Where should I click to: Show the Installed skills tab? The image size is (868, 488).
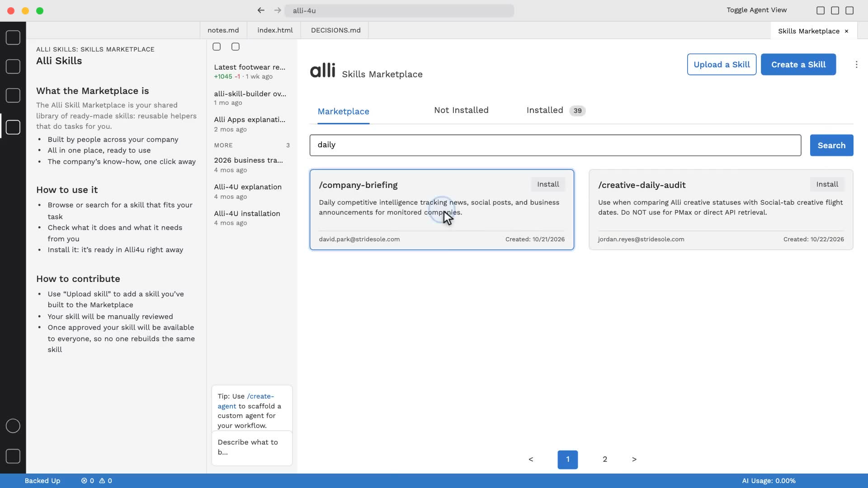pyautogui.click(x=556, y=110)
